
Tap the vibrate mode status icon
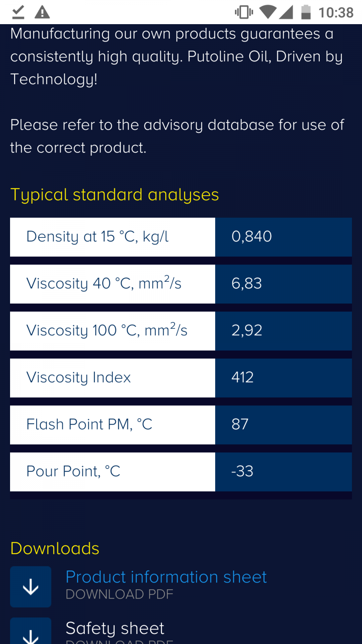[244, 12]
